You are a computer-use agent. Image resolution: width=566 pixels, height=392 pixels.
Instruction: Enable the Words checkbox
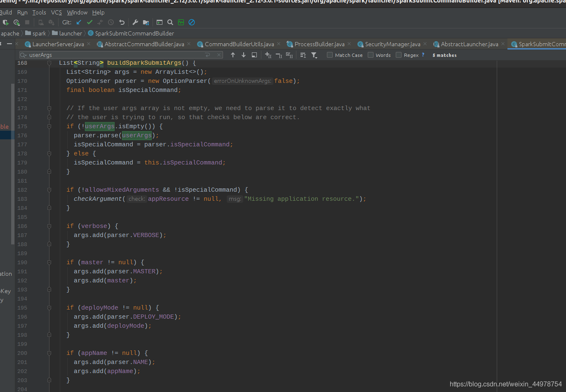pyautogui.click(x=371, y=55)
